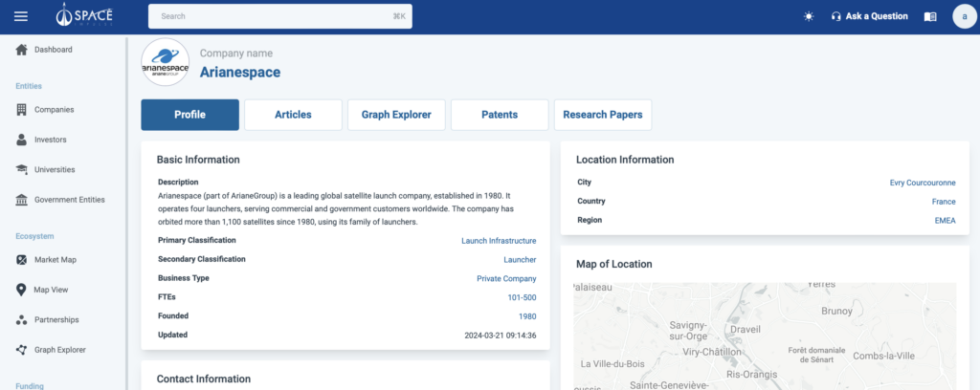The height and width of the screenshot is (390, 980).
Task: Click the Evry Courcouronne city link
Action: coord(923,183)
